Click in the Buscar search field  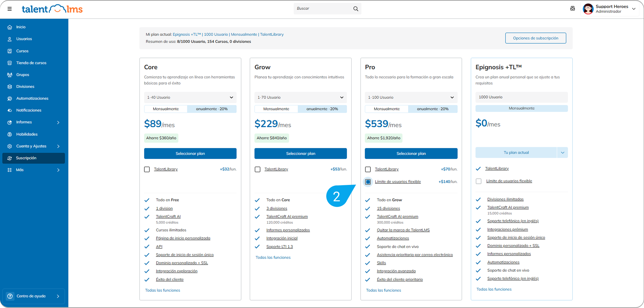click(x=323, y=9)
